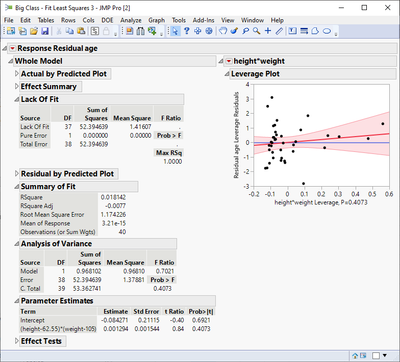Click the Open file folder icon
This screenshot has width=400, height=362.
[34, 31]
